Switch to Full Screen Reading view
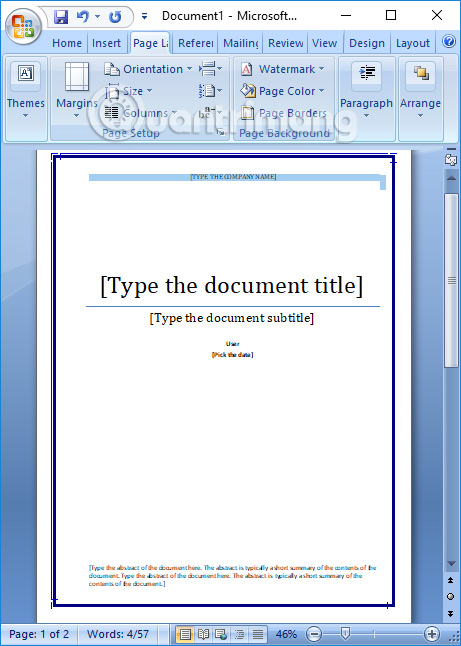Image resolution: width=461 pixels, height=646 pixels. tap(203, 634)
